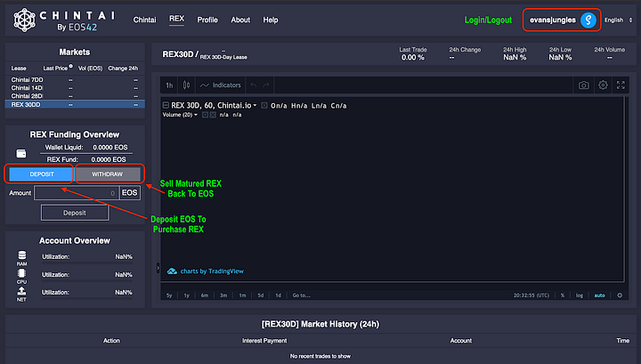
Task: Open the 1h interval dropdown
Action: click(169, 85)
